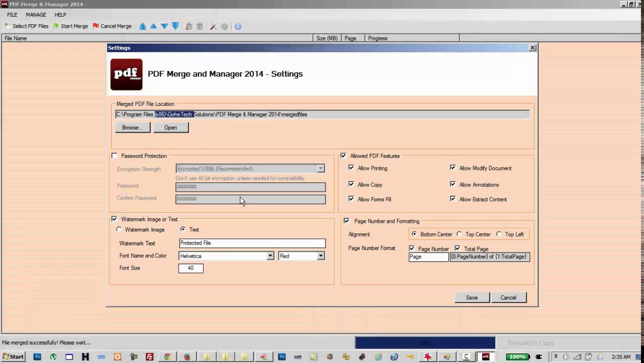Toggle the Page Number format checkbox
This screenshot has width=644, height=363.
coord(412,249)
